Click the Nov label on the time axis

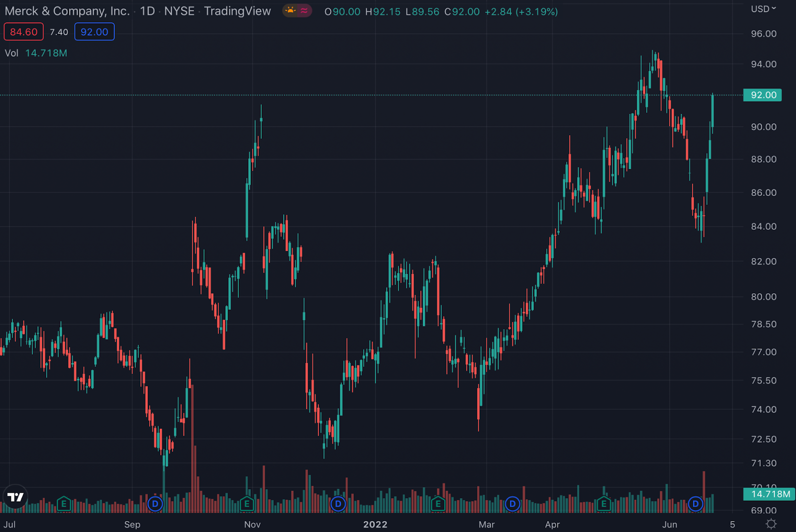(252, 525)
